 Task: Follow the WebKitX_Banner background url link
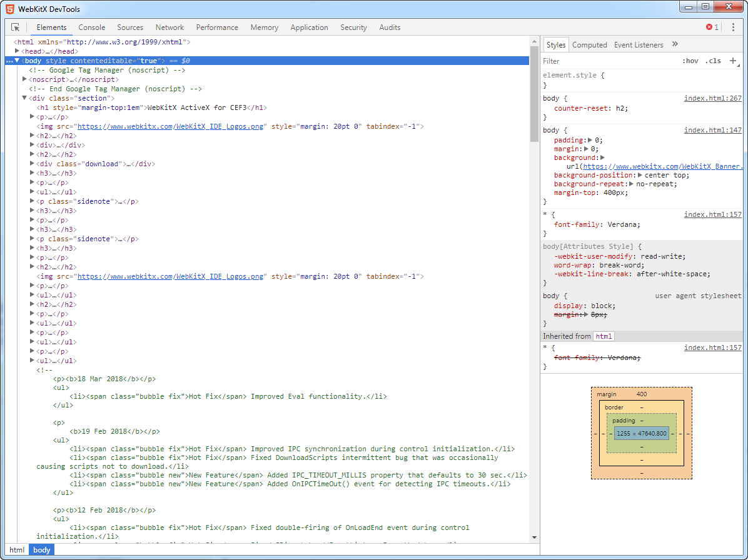(x=662, y=166)
